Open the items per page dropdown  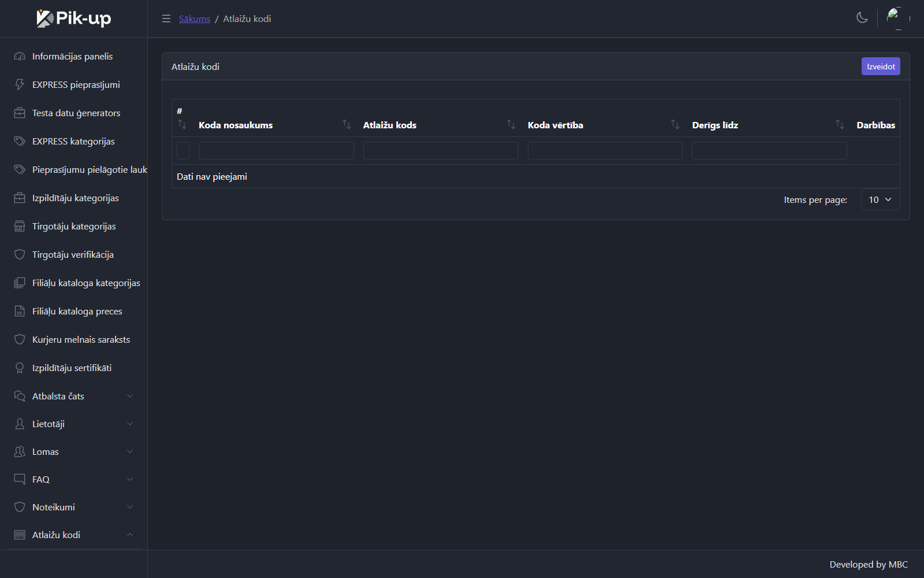[x=880, y=199]
